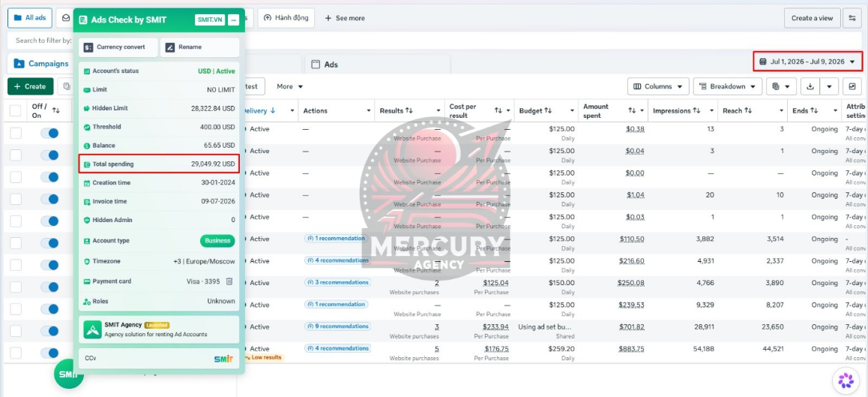Screen dimensions: 868x397
Task: Open the More dropdown
Action: click(x=290, y=86)
